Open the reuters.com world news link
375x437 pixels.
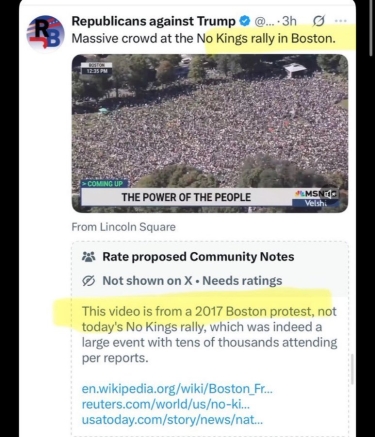166,404
